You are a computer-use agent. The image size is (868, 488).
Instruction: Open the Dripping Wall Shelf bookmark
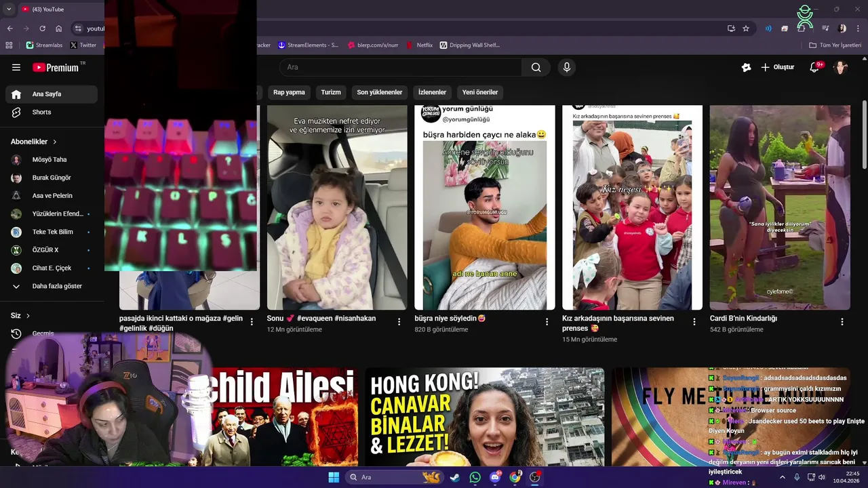click(x=470, y=45)
